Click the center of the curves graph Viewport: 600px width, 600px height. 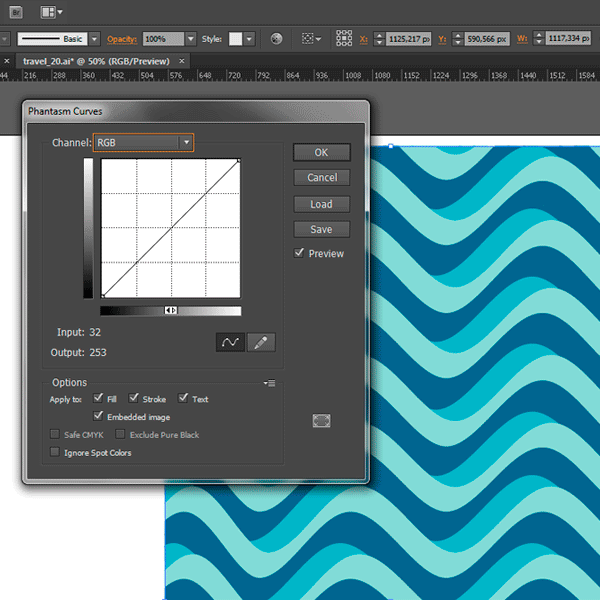pyautogui.click(x=171, y=228)
